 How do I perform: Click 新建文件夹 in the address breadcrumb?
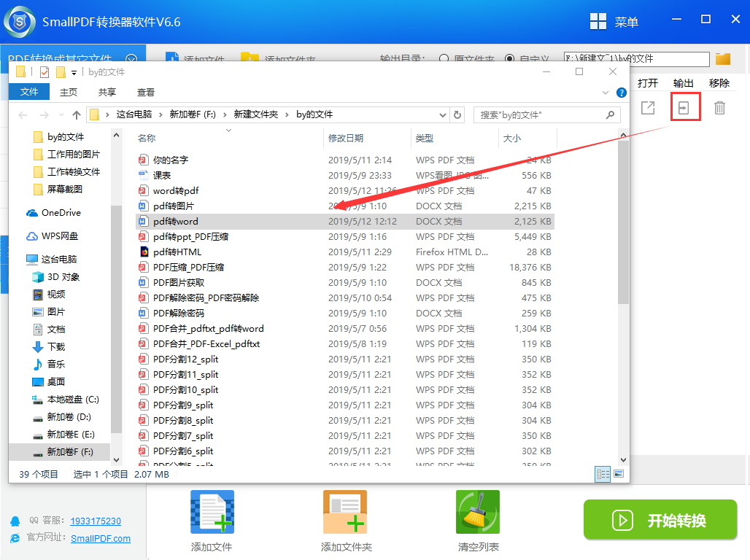pyautogui.click(x=256, y=114)
